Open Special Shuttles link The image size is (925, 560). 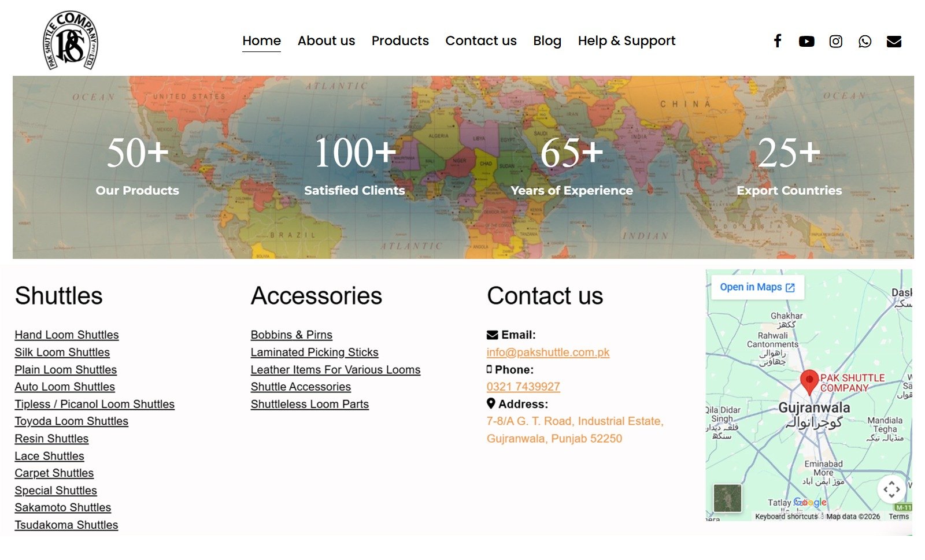click(x=55, y=491)
